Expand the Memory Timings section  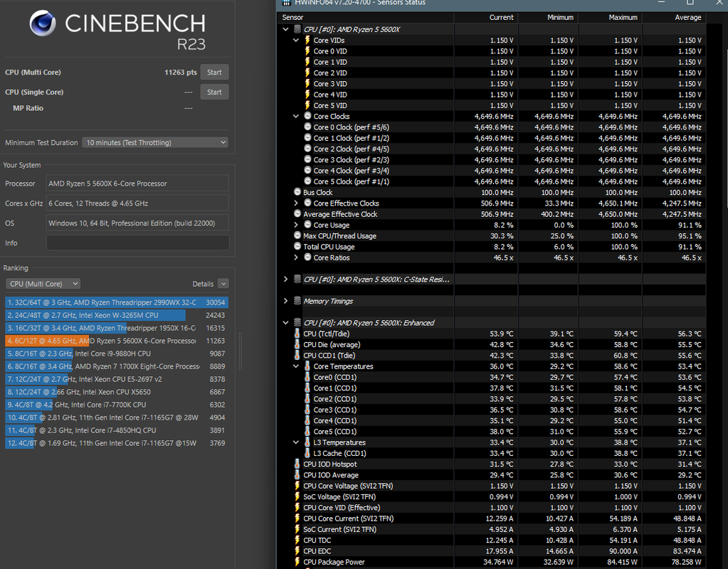(x=285, y=301)
